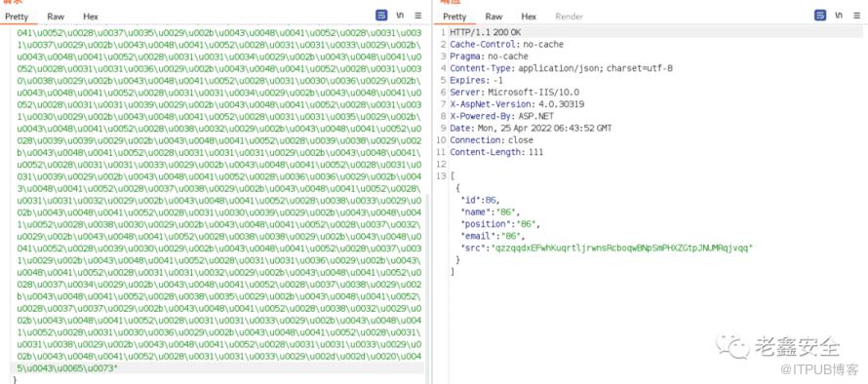Click the Date header line

(531, 128)
